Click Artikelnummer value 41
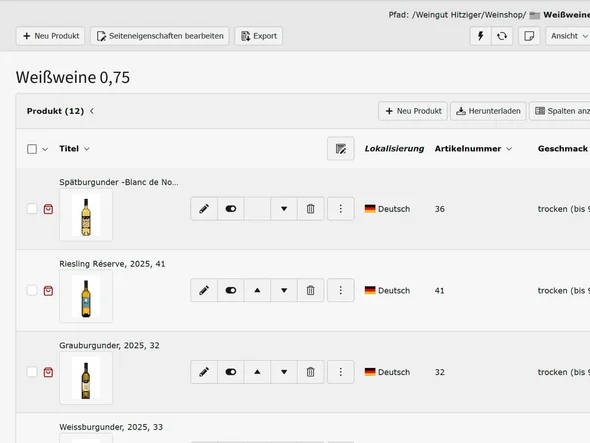 tap(439, 291)
